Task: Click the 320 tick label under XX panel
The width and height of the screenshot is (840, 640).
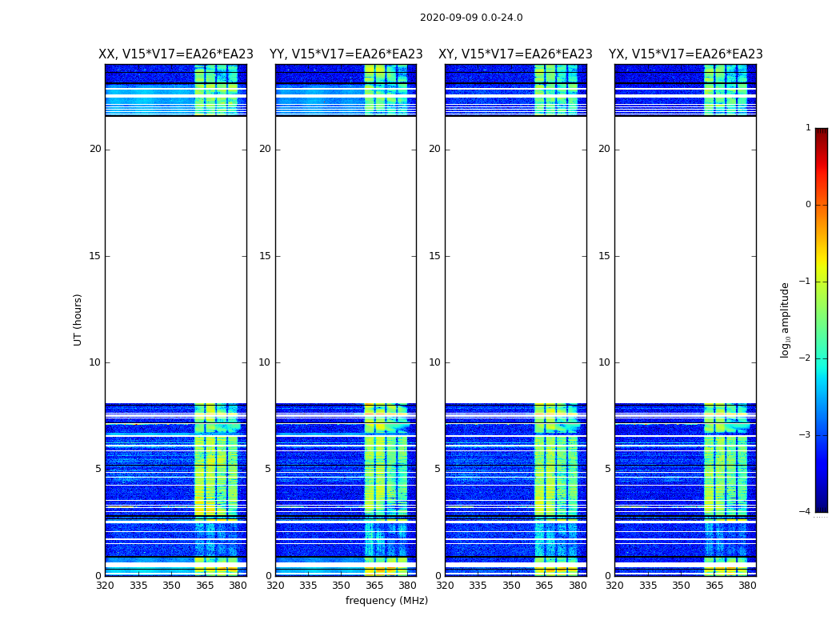Action: 106,586
